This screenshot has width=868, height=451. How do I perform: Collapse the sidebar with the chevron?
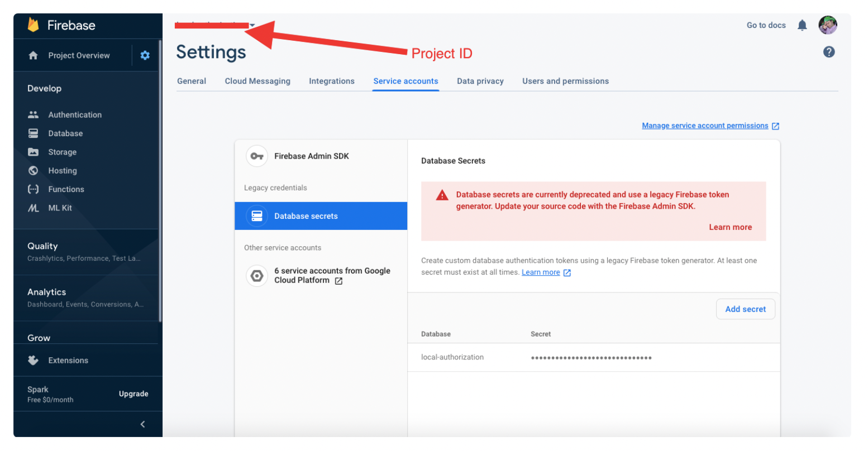click(142, 424)
